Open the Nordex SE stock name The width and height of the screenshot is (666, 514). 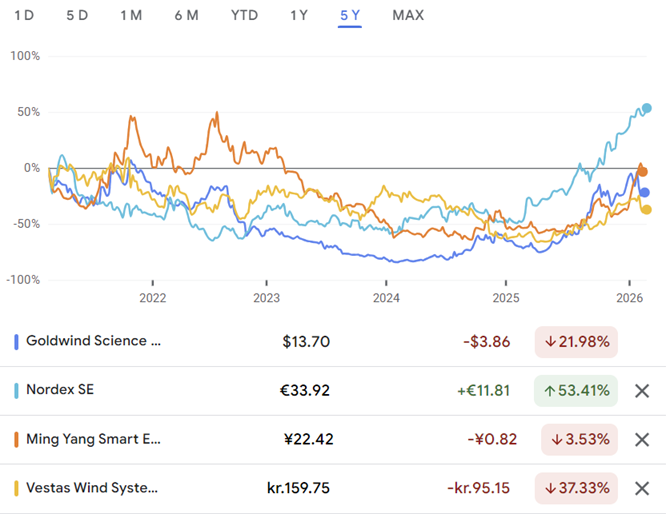pos(60,390)
